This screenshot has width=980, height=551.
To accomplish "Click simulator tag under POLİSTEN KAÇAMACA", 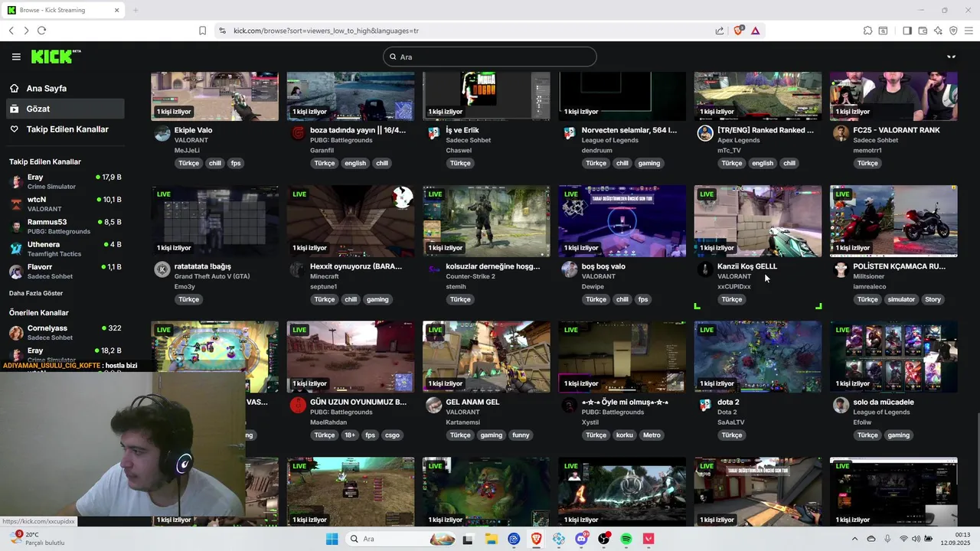I will click(x=901, y=299).
